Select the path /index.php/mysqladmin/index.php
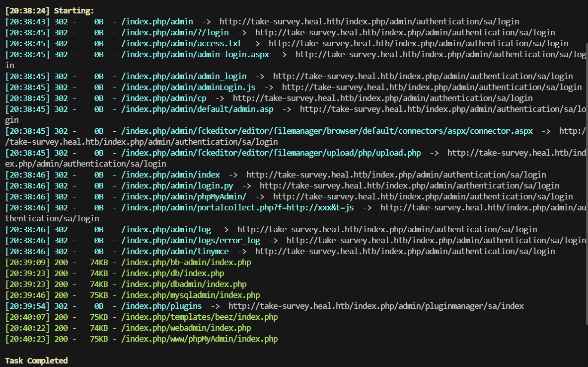588x367 pixels. pos(191,295)
